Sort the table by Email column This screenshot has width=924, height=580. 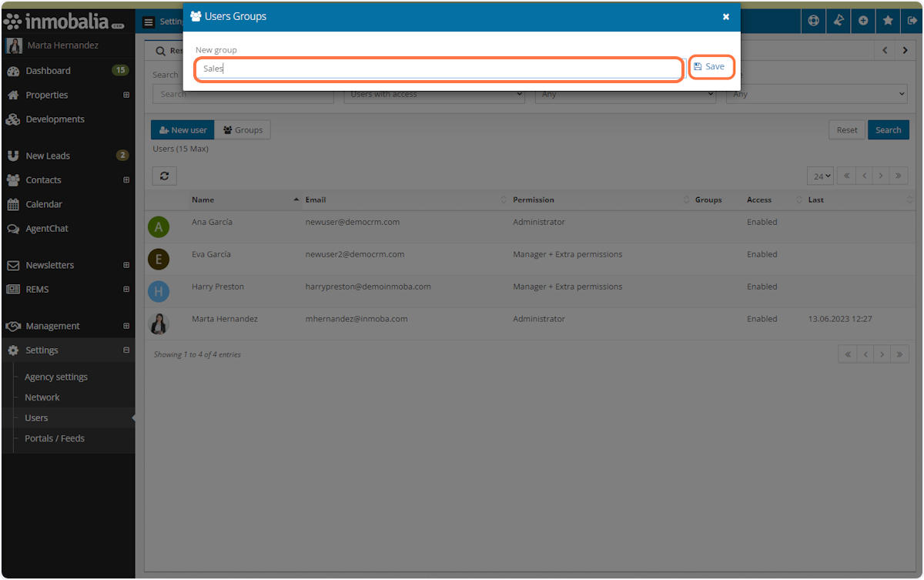(x=316, y=199)
